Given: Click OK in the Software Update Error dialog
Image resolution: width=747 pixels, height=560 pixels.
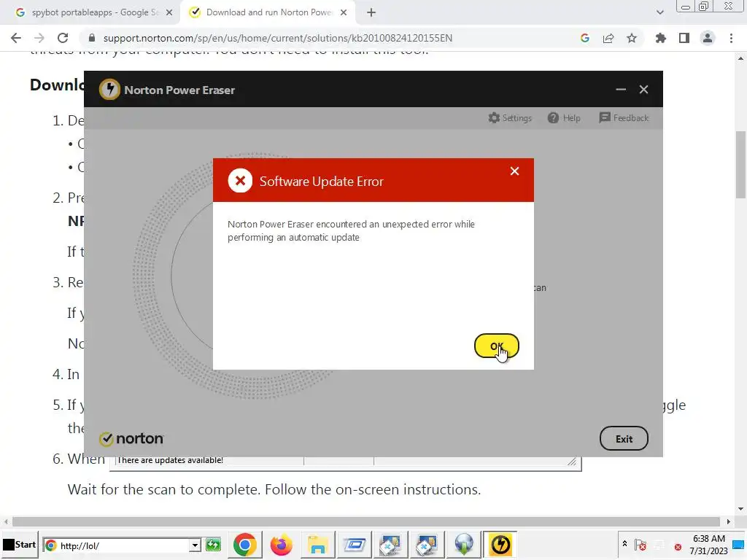Looking at the screenshot, I should 496,346.
